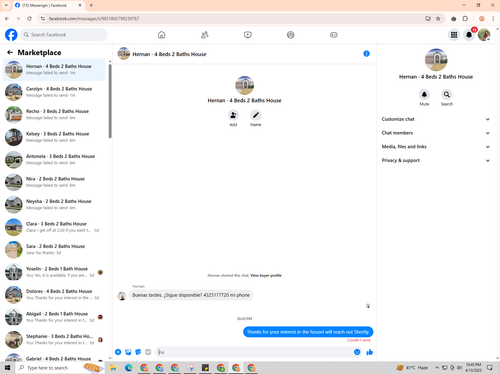Open the Windows notification center icon

point(490,368)
